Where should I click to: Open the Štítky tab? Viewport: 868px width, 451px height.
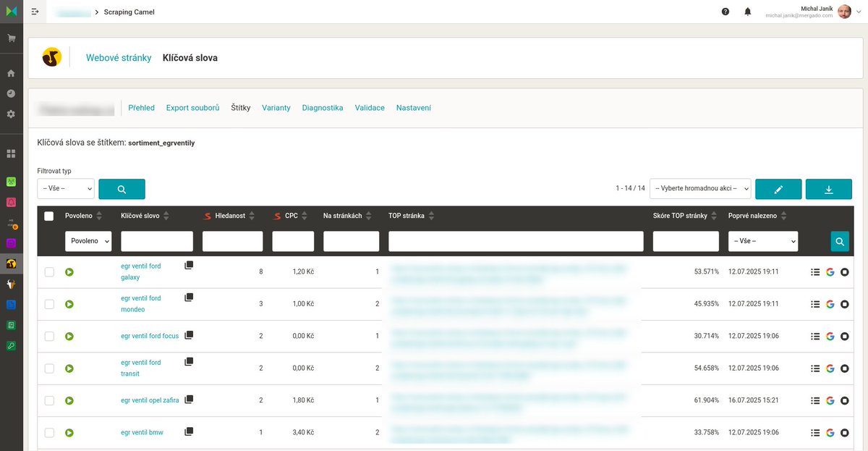[x=240, y=107]
